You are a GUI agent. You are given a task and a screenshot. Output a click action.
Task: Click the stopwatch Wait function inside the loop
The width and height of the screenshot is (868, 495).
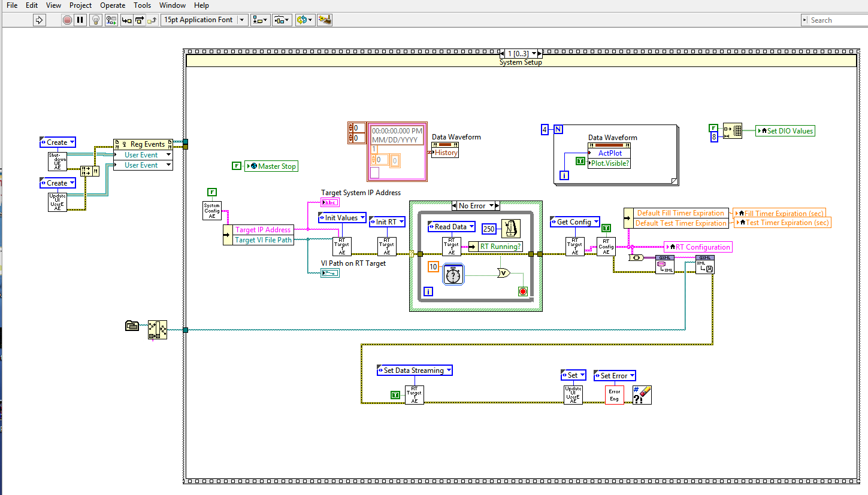point(453,274)
